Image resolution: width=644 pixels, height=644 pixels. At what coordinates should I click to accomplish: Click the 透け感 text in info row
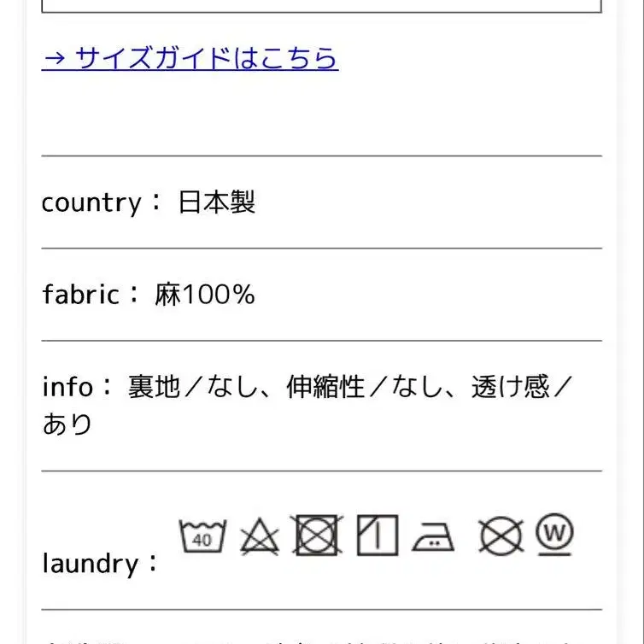[x=511, y=386]
